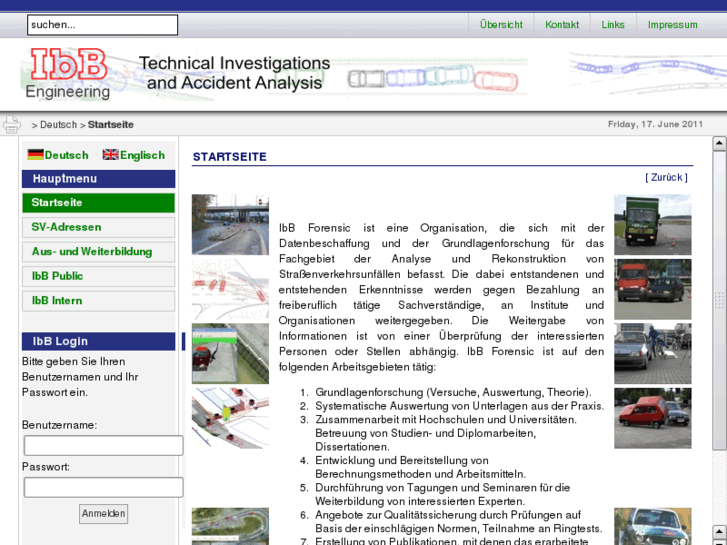Open the red hatchback crash photo thumbnail

(x=653, y=418)
